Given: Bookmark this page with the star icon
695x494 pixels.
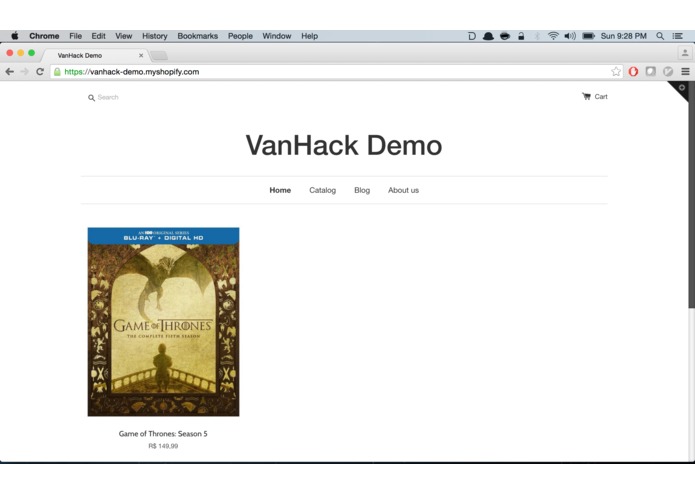Looking at the screenshot, I should coord(616,71).
